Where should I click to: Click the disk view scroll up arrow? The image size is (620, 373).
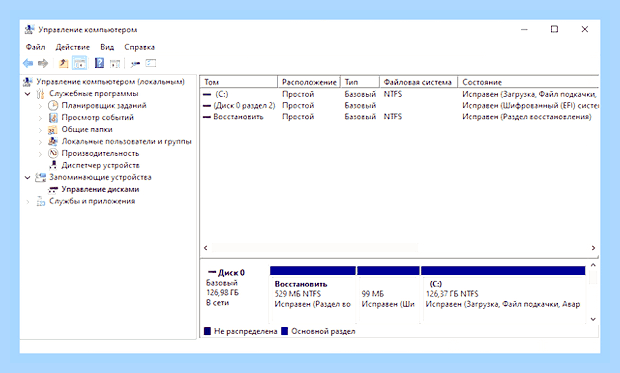coord(593,265)
